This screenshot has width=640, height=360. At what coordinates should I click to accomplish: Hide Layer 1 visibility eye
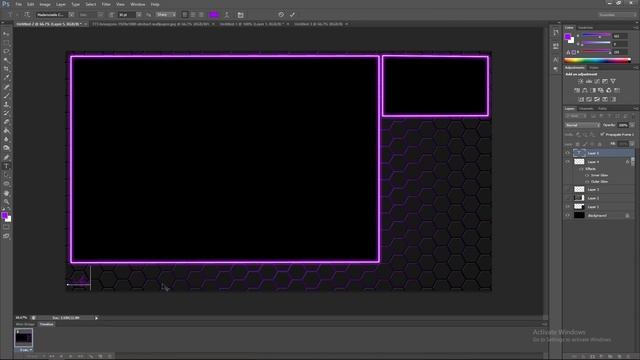click(x=567, y=207)
